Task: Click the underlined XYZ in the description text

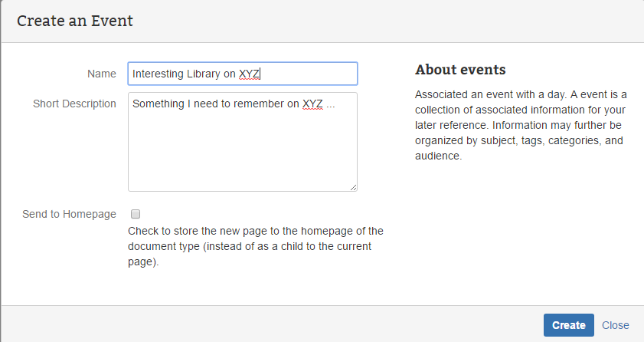Action: (312, 104)
